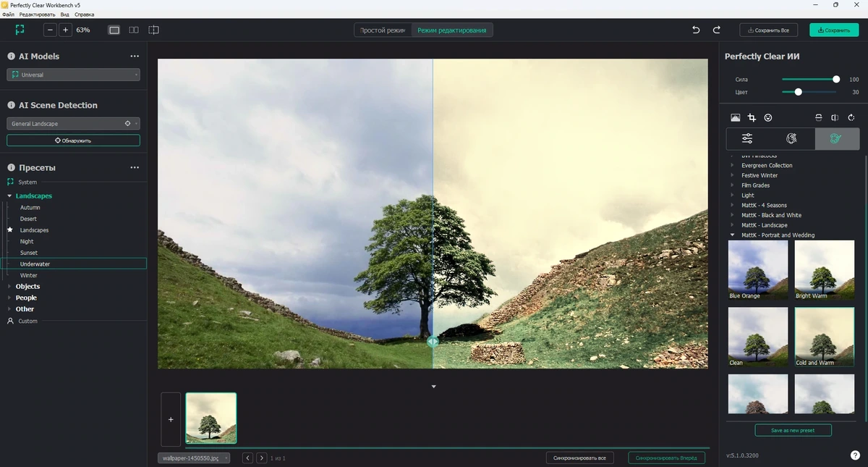
Task: Click the histogram image icon
Action: click(736, 117)
